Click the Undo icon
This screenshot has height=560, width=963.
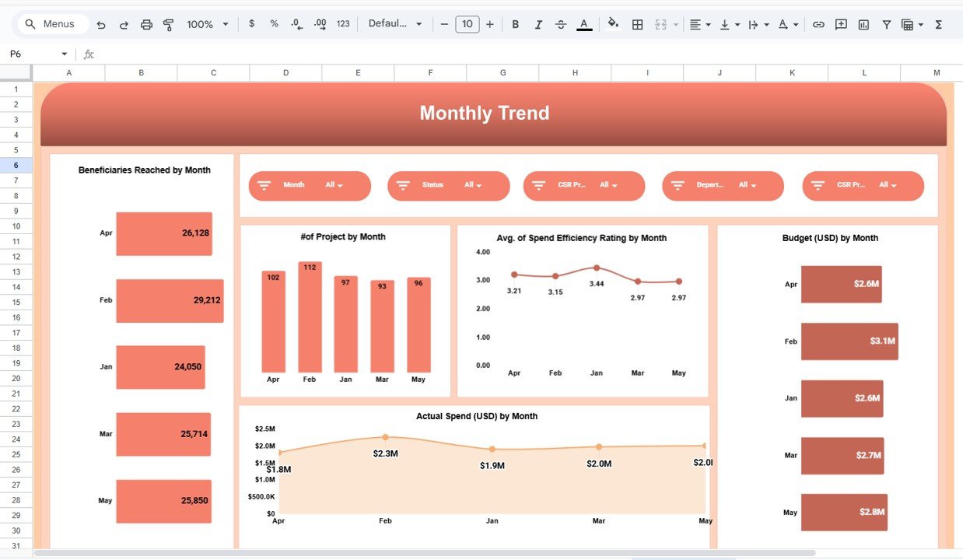click(101, 25)
